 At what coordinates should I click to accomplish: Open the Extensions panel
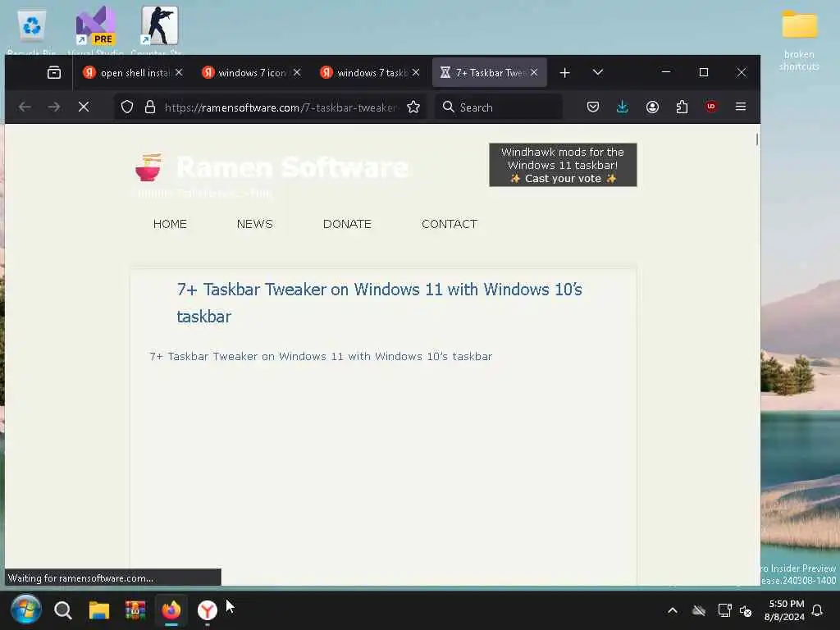[682, 107]
